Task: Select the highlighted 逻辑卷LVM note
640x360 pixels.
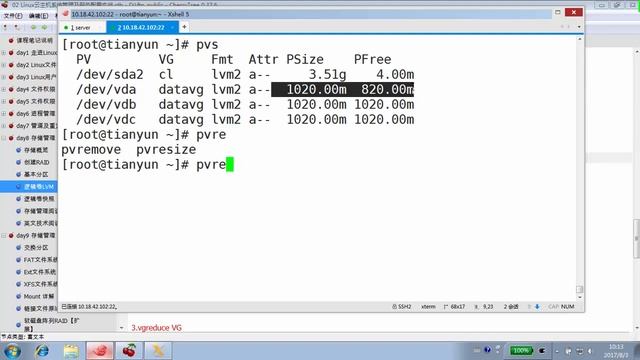Action: coord(39,187)
